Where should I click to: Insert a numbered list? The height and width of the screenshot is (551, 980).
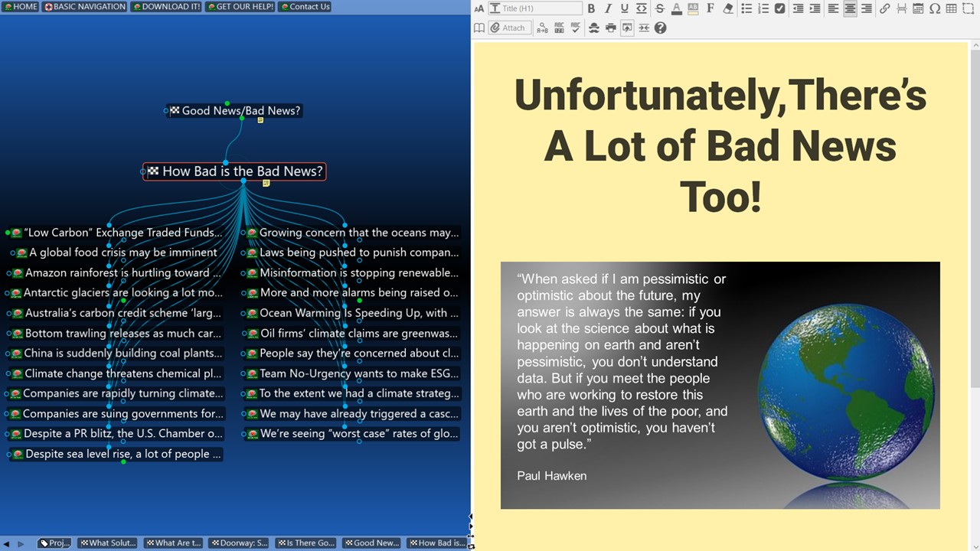[763, 8]
